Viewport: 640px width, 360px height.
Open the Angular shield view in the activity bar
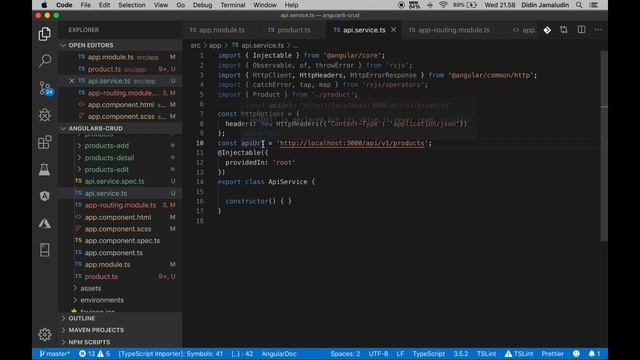coord(44,196)
